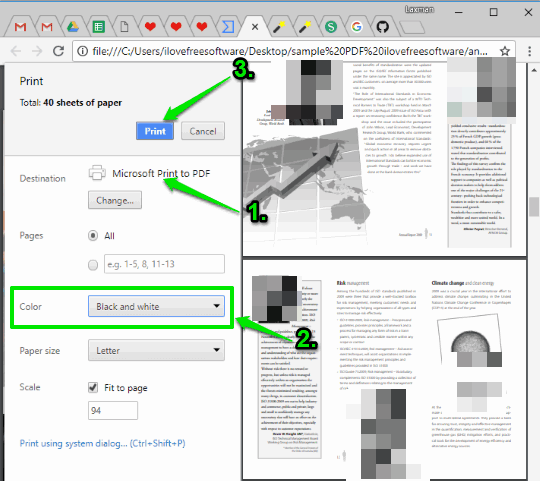The width and height of the screenshot is (540, 481).
Task: Click the page range field e.g. 1-5, 8, 11-13
Action: pyautogui.click(x=164, y=264)
